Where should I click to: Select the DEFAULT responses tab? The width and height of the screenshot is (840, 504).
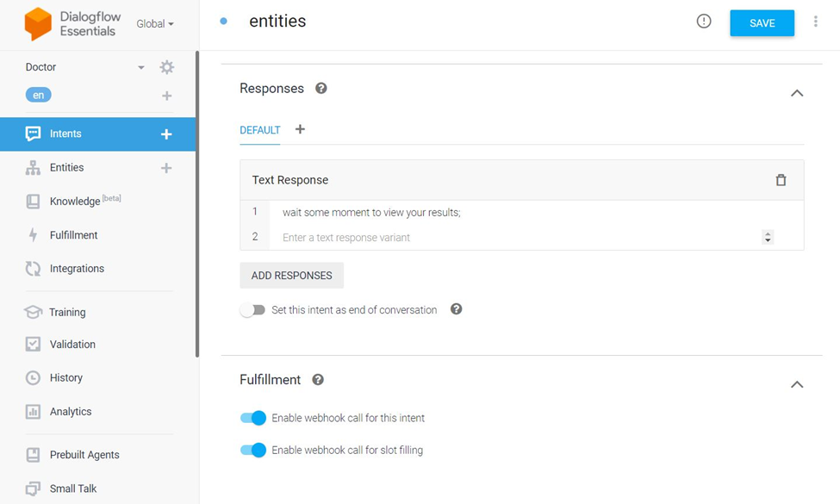point(259,130)
